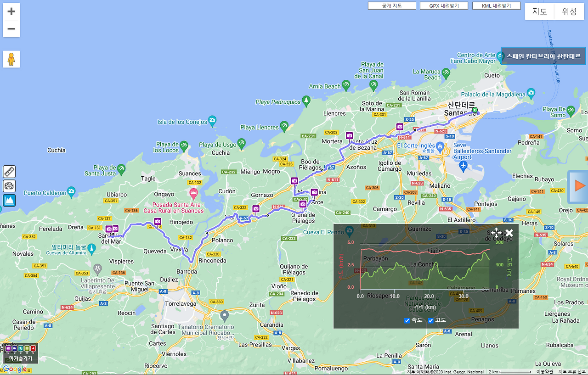Select the Cuevas de Altamira pin
588x375 pixels.
pyautogui.click(x=92, y=248)
